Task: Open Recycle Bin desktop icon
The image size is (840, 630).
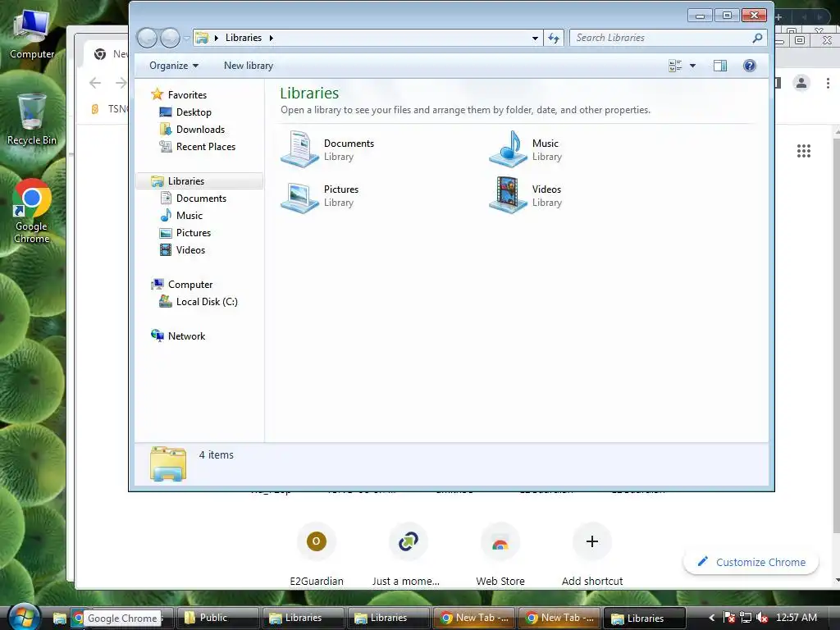Action: [32, 120]
